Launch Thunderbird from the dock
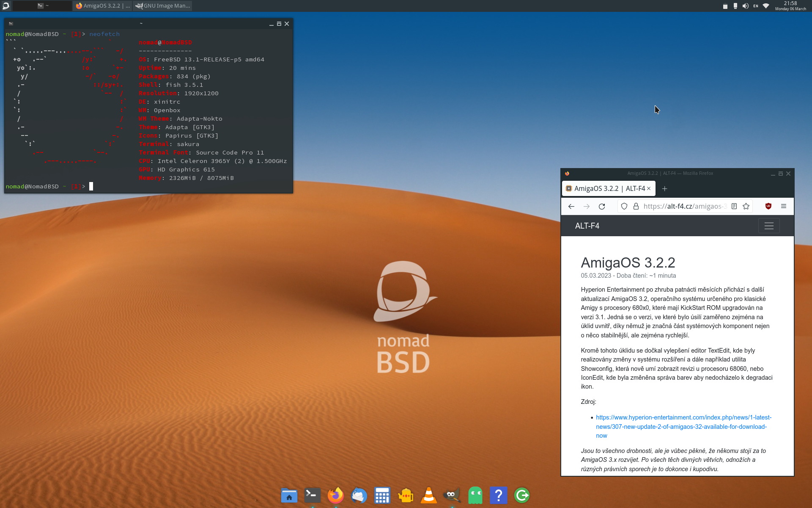The width and height of the screenshot is (812, 508). [x=359, y=495]
